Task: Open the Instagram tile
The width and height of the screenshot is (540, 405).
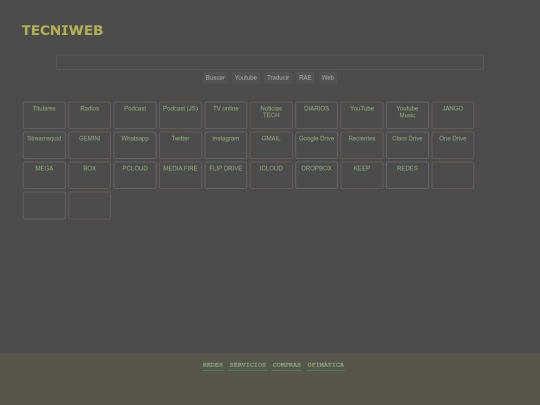Action: (226, 145)
